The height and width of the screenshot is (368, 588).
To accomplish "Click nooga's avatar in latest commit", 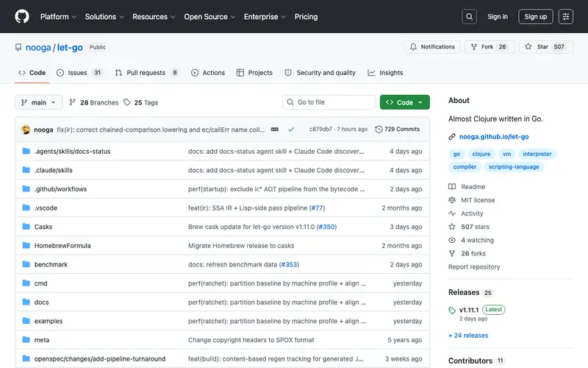I will [x=26, y=130].
